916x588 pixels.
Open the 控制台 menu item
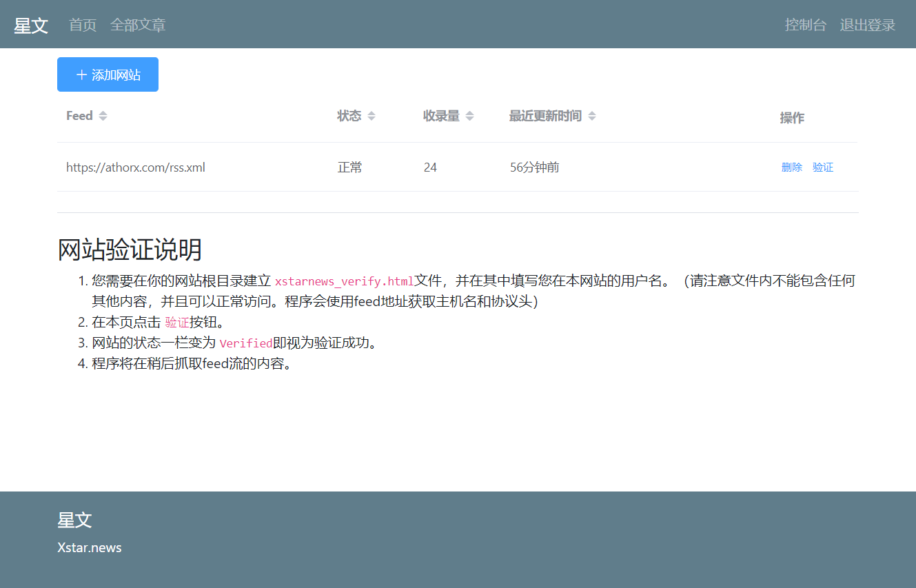click(805, 25)
